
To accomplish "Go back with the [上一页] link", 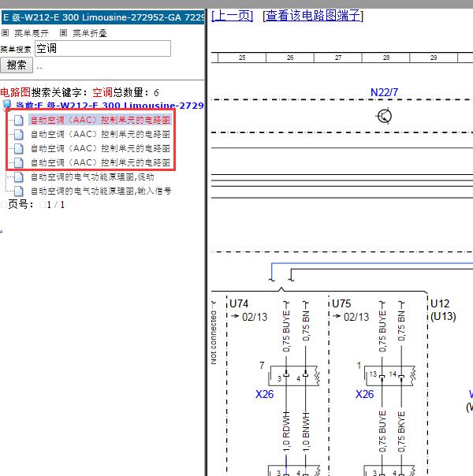I will [x=233, y=16].
